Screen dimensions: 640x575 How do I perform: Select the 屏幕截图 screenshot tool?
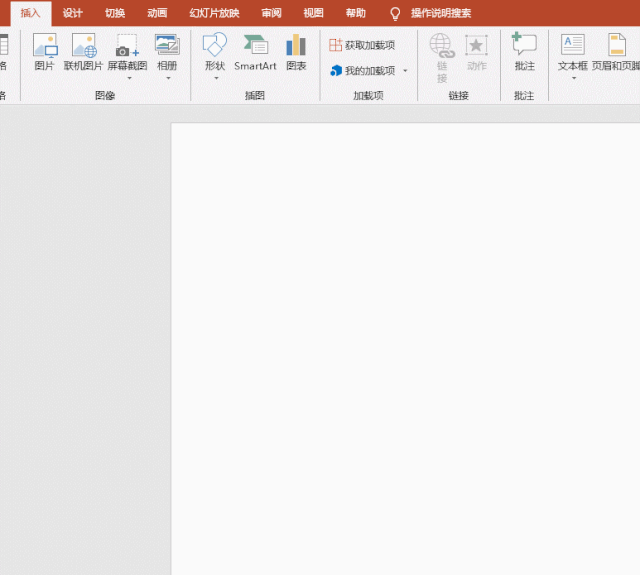pos(127,51)
